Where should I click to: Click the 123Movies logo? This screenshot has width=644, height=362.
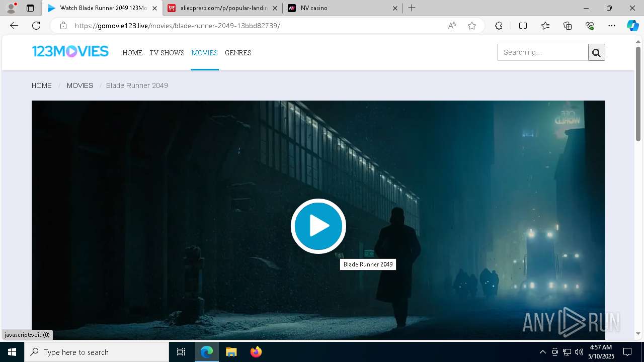70,51
